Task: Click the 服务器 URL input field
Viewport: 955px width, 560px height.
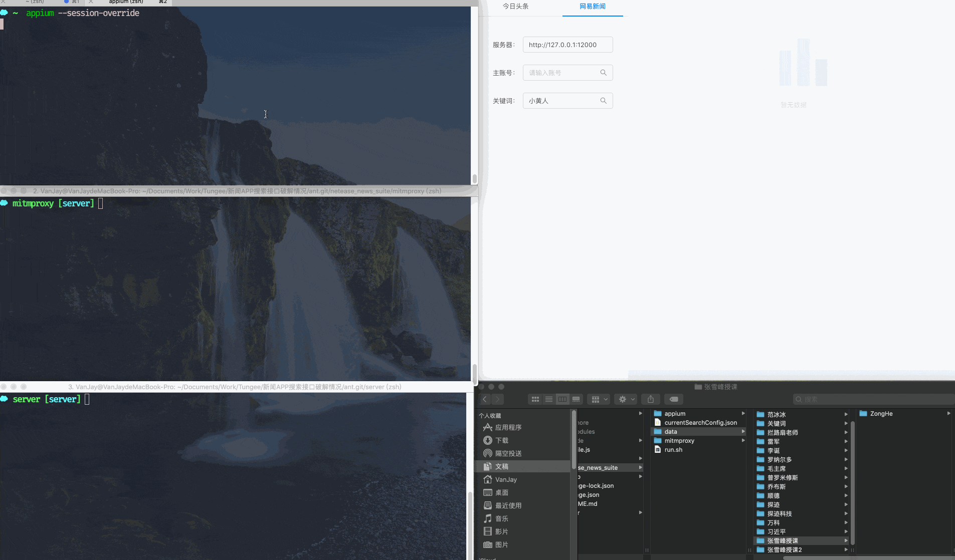Action: coord(567,45)
